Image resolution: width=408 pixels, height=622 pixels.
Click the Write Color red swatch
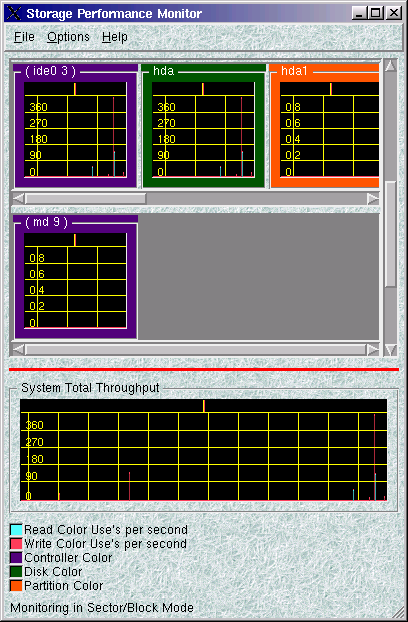tap(16, 544)
